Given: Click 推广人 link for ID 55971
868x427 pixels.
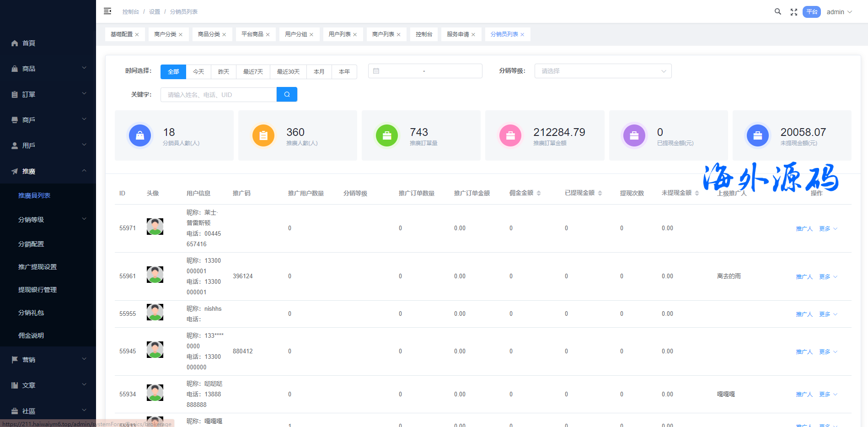Looking at the screenshot, I should point(804,229).
